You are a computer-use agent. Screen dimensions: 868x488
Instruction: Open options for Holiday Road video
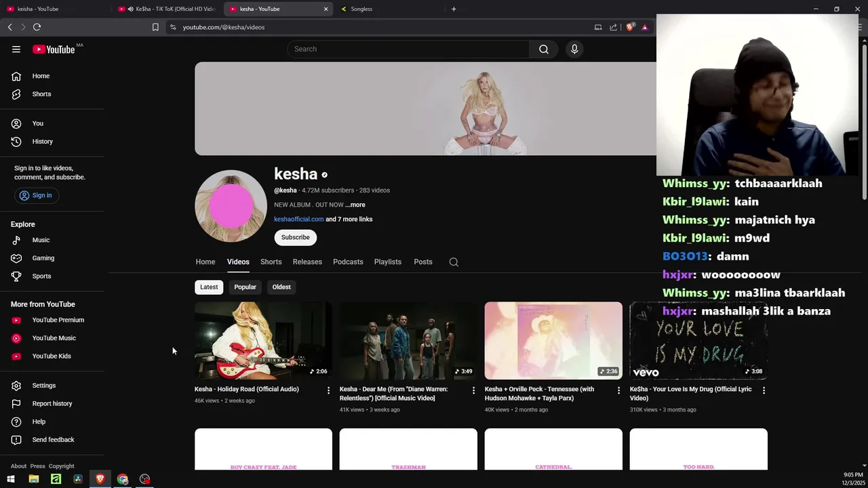point(328,390)
